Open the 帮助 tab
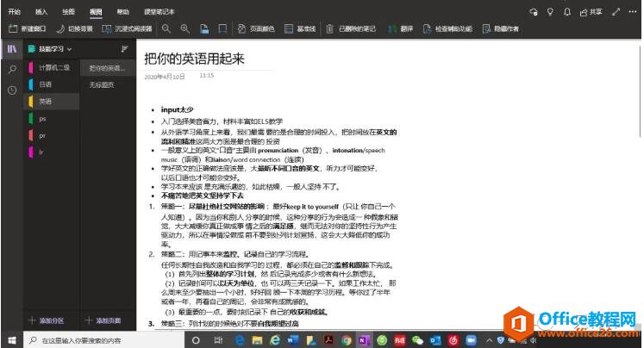The width and height of the screenshot is (644, 348). (122, 11)
